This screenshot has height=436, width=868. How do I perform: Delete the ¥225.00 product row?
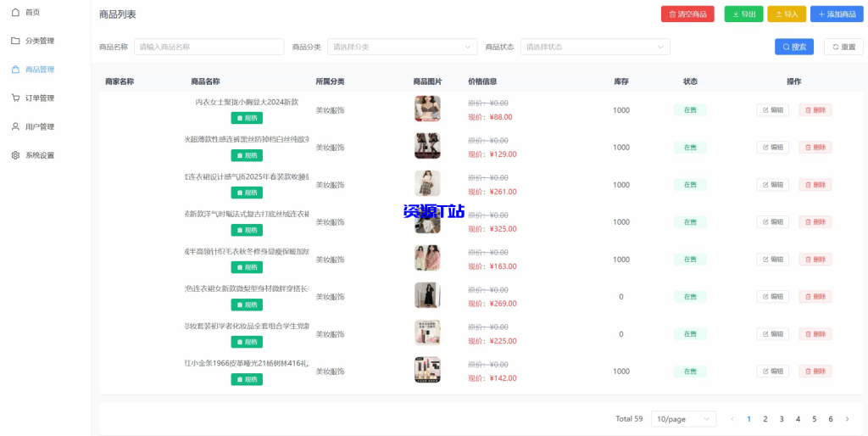coord(815,334)
